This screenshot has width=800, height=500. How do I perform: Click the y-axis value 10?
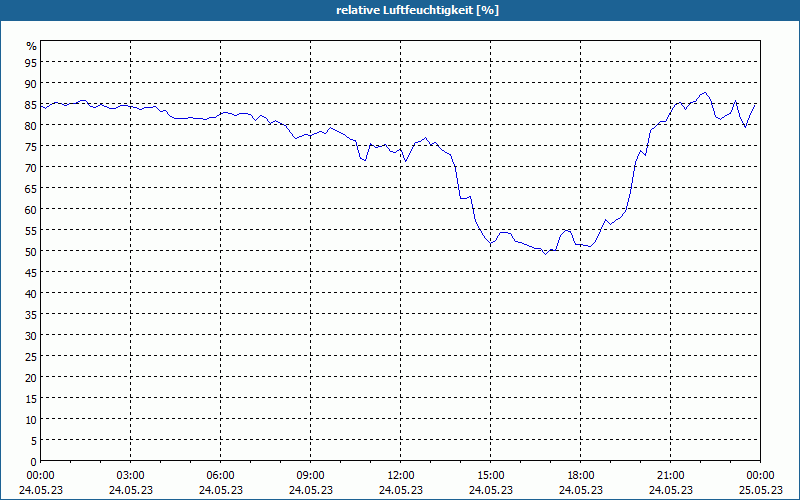(31, 420)
